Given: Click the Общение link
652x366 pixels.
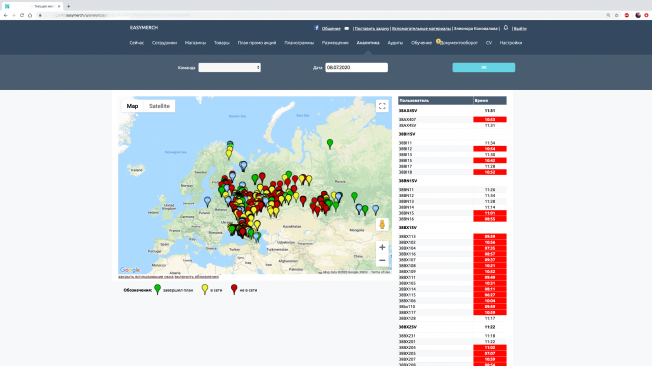Looking at the screenshot, I should [331, 29].
